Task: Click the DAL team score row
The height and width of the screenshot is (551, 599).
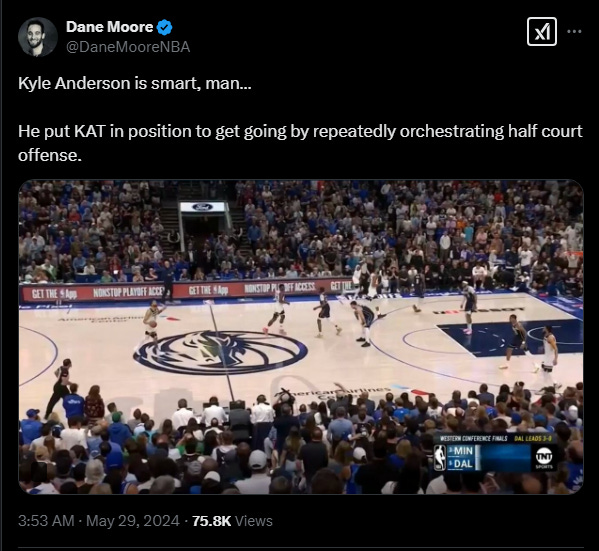Action: click(461, 464)
